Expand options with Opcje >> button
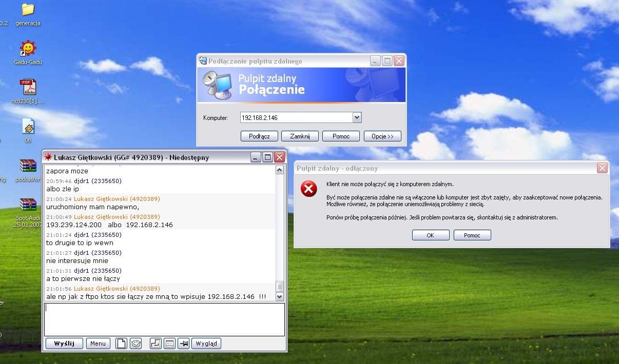Image resolution: width=619 pixels, height=364 pixels. 382,136
